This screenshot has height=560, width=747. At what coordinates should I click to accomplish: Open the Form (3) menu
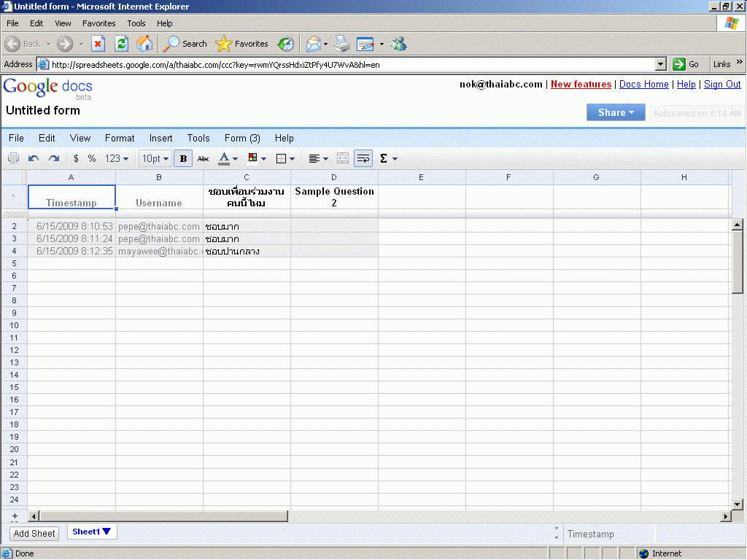click(x=242, y=138)
